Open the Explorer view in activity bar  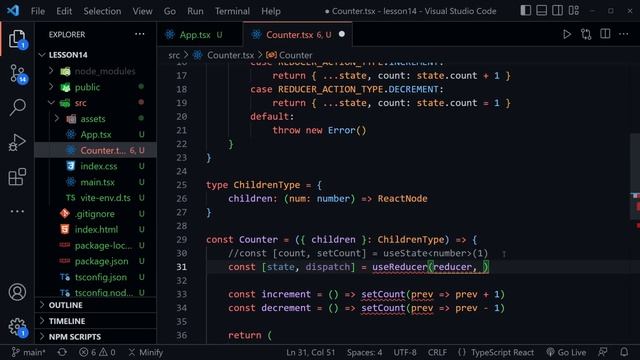17,39
